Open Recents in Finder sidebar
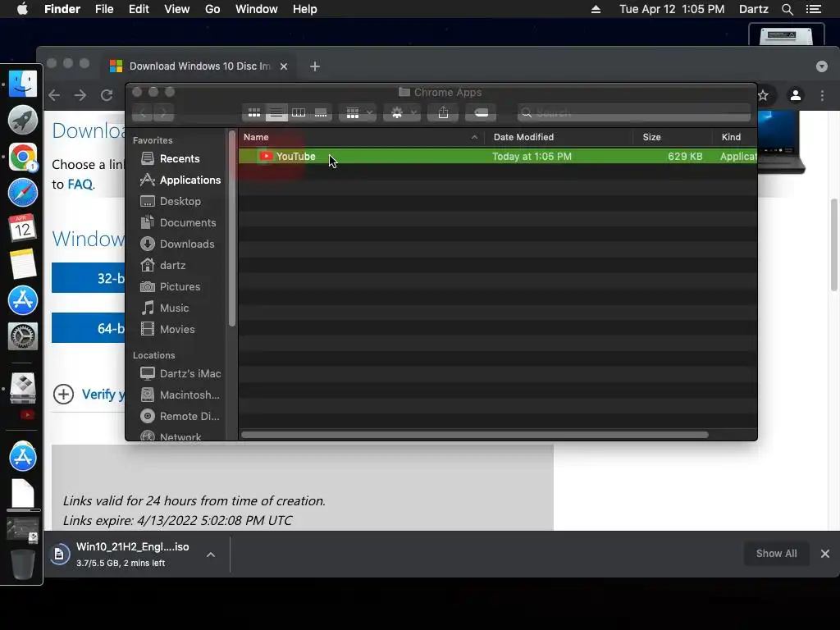 point(179,158)
